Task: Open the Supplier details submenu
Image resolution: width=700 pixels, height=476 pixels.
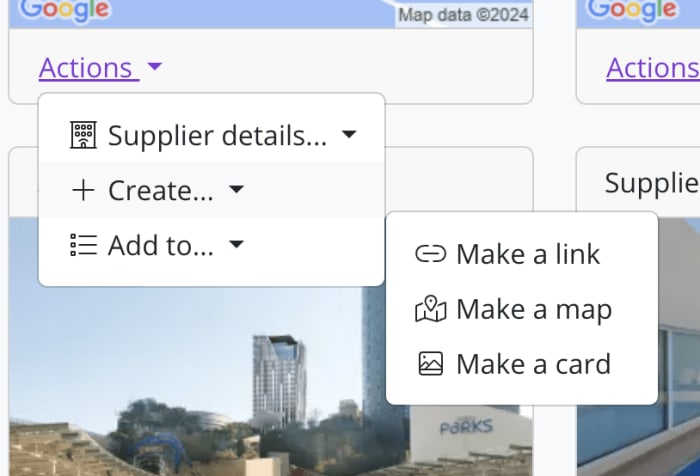Action: 212,135
